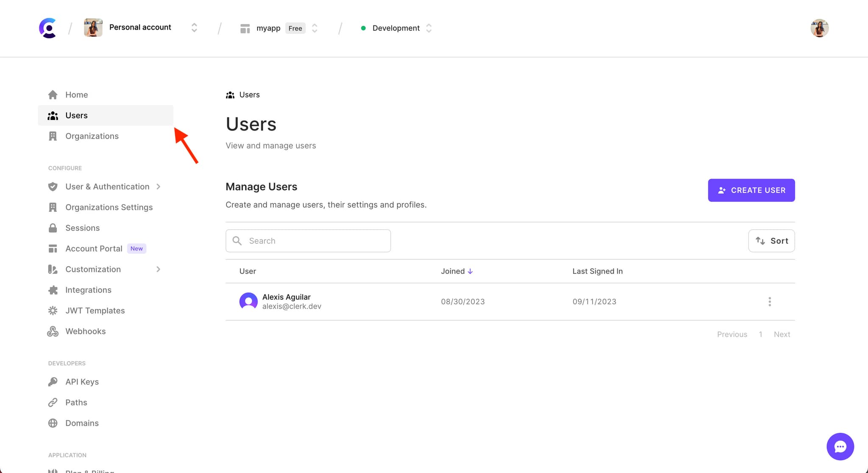Click the Joined descending arrow icon
This screenshot has height=473, width=868.
coord(470,271)
